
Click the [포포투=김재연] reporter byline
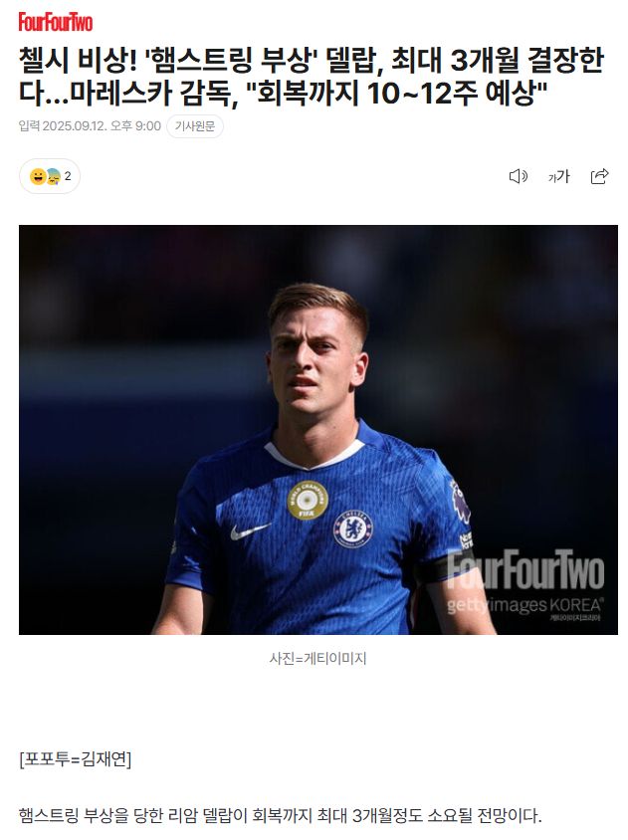(x=75, y=759)
